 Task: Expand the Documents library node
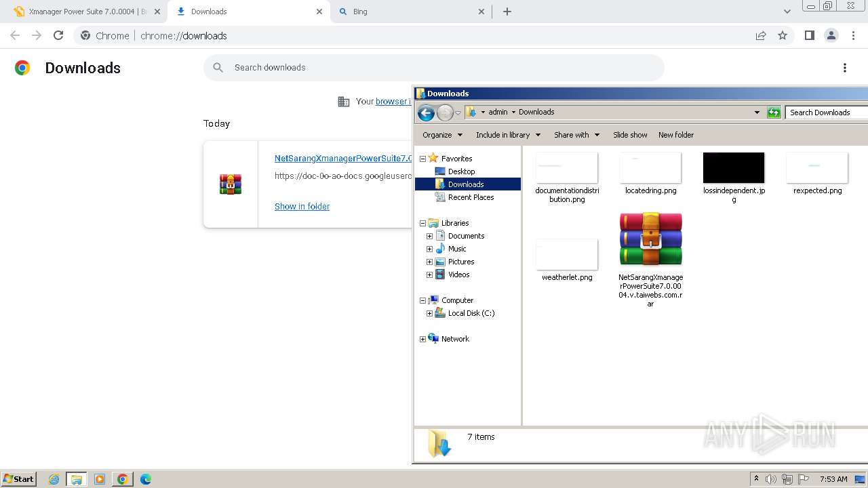click(x=429, y=236)
